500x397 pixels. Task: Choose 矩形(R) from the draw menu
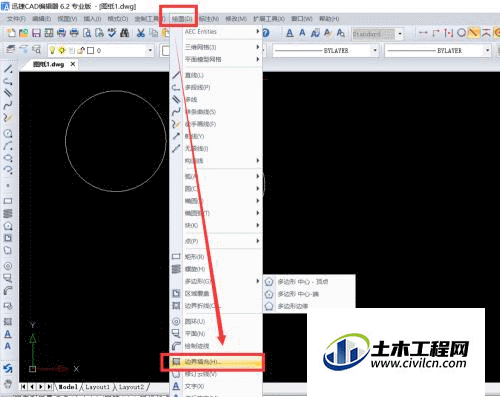pyautogui.click(x=216, y=257)
